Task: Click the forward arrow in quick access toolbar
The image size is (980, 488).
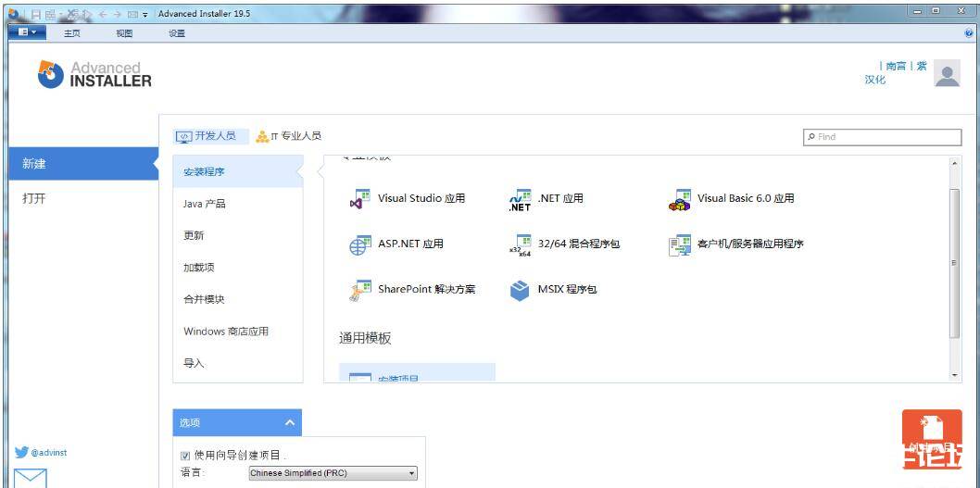Action: pyautogui.click(x=117, y=14)
